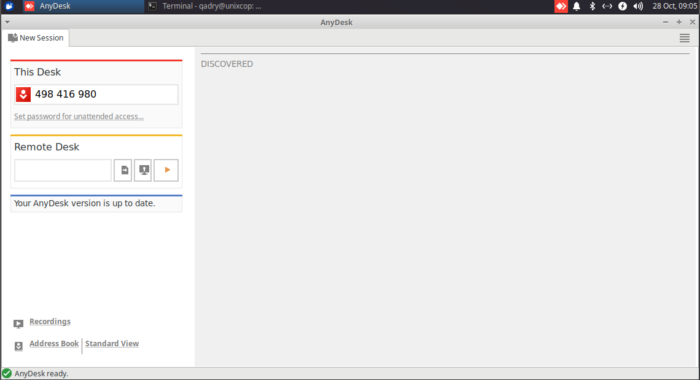Switch to the Terminal window in taskbar
This screenshot has width=700, height=380.
tap(205, 6)
